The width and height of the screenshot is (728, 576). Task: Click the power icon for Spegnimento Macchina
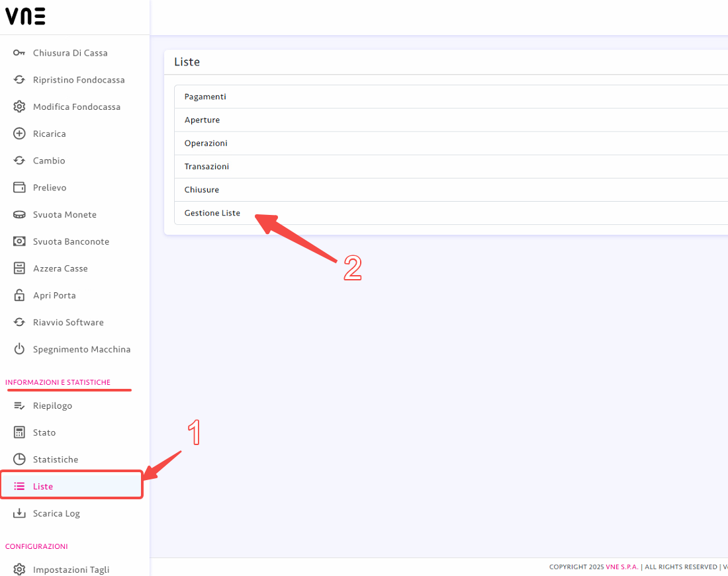tap(19, 349)
